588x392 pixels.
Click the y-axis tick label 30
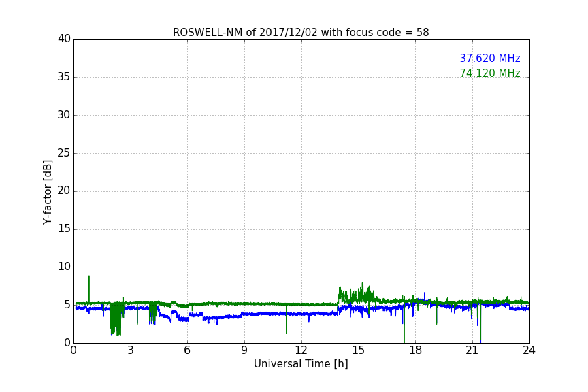click(64, 115)
